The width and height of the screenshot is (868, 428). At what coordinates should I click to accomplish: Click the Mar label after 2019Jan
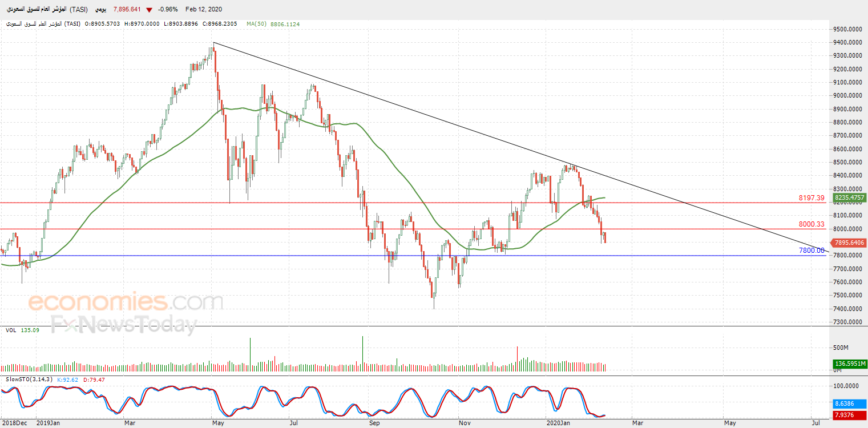pyautogui.click(x=129, y=423)
